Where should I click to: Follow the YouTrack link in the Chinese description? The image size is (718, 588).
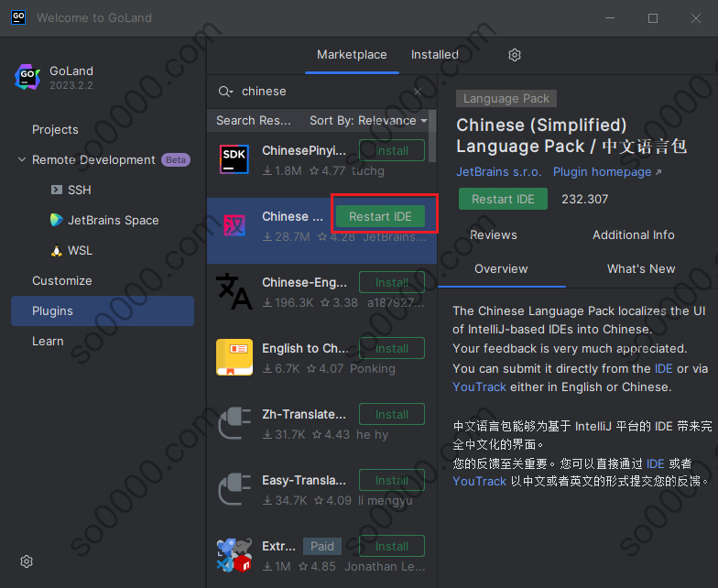[x=479, y=482]
